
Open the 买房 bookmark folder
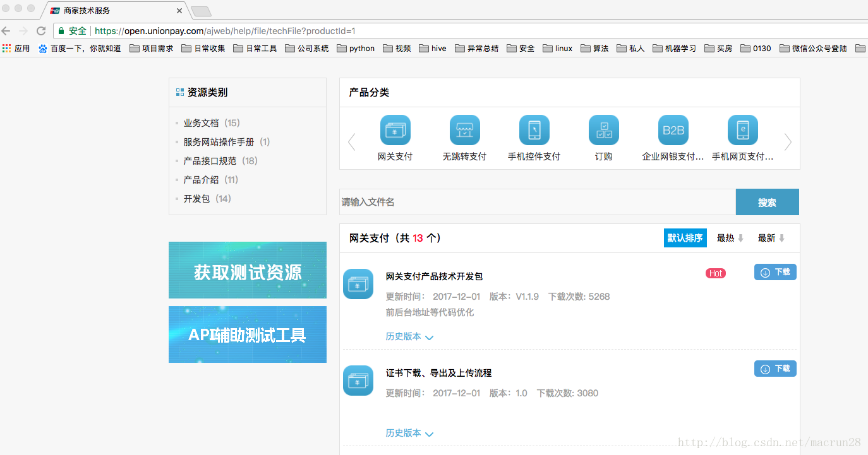click(719, 48)
